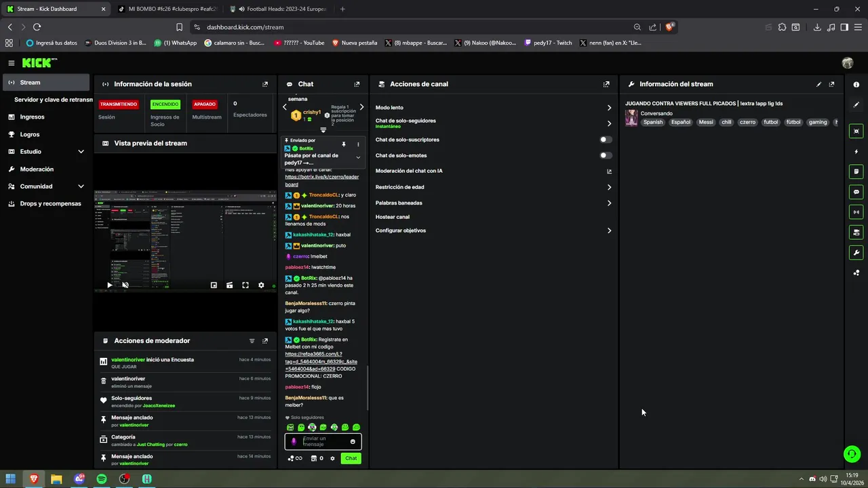Click the camera icon in right sidebar

[x=856, y=232]
